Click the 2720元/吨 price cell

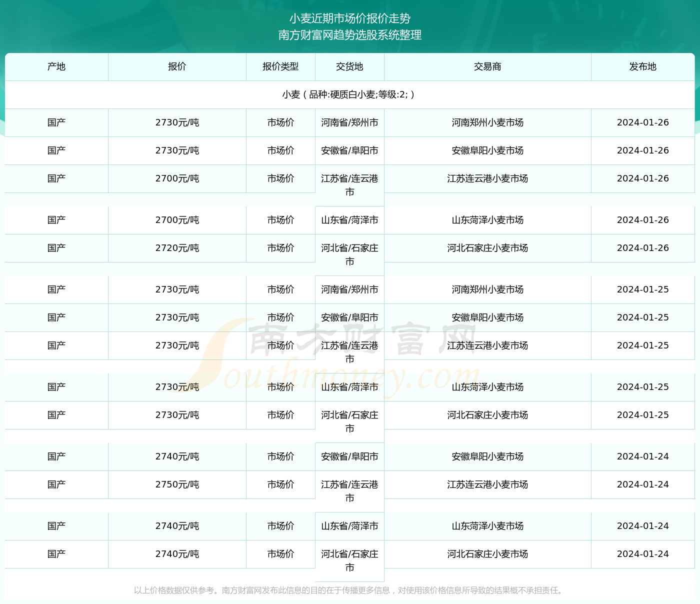(x=177, y=248)
